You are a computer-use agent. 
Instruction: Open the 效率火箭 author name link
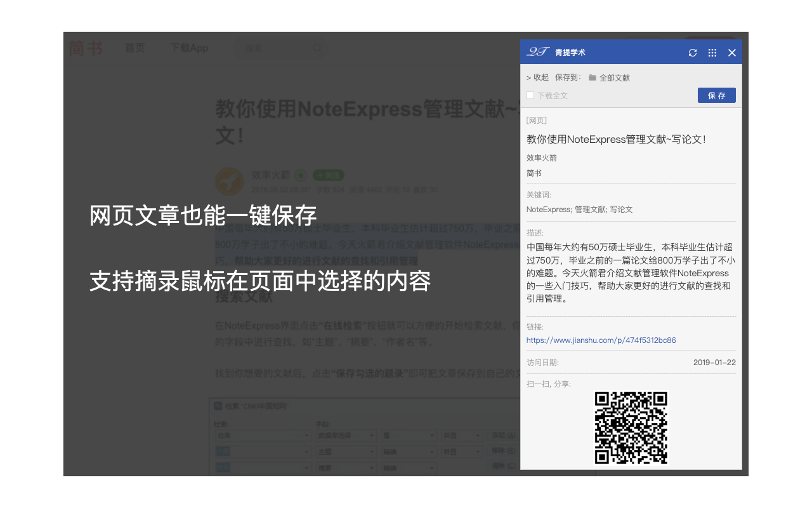(270, 175)
